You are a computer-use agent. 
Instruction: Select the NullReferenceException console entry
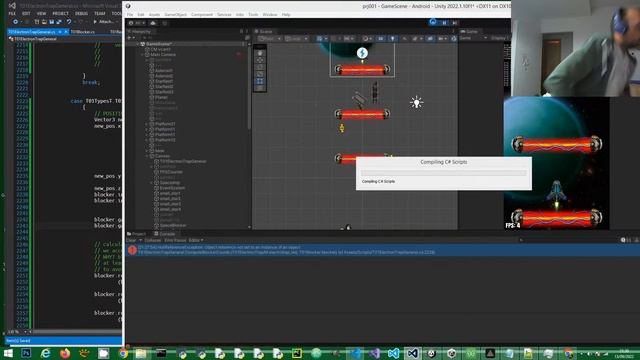coord(383,250)
